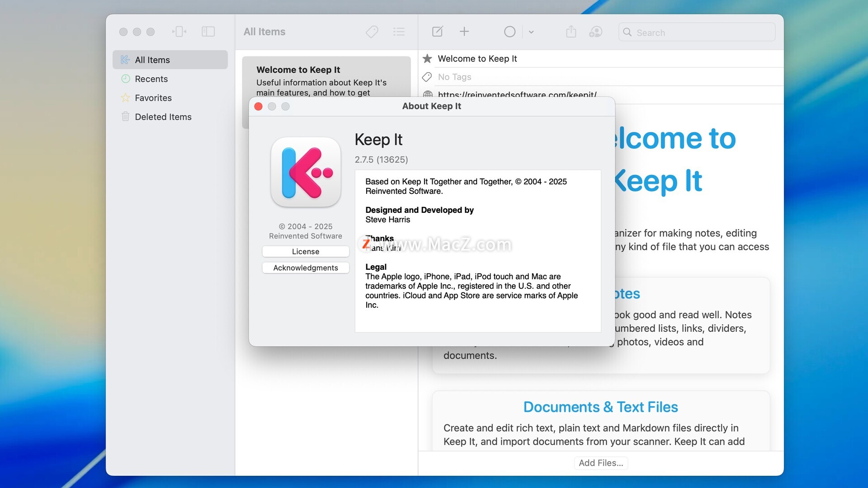
Task: Click the License button
Action: pyautogui.click(x=306, y=252)
